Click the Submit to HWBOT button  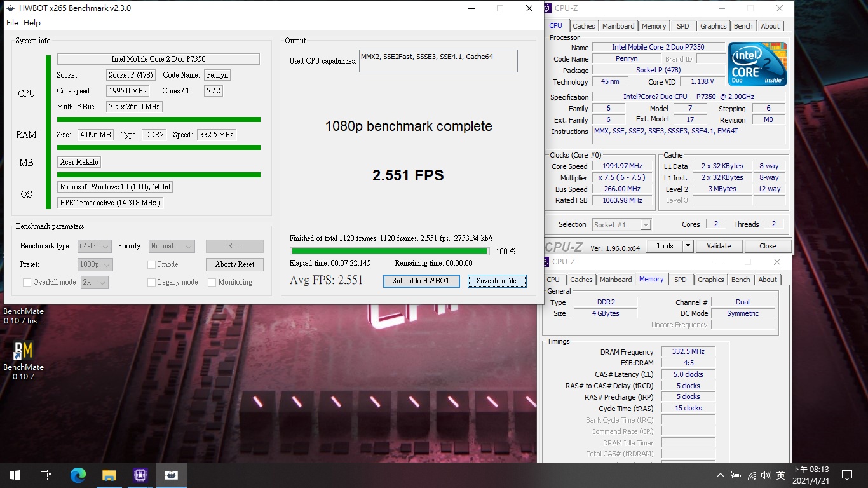click(421, 281)
